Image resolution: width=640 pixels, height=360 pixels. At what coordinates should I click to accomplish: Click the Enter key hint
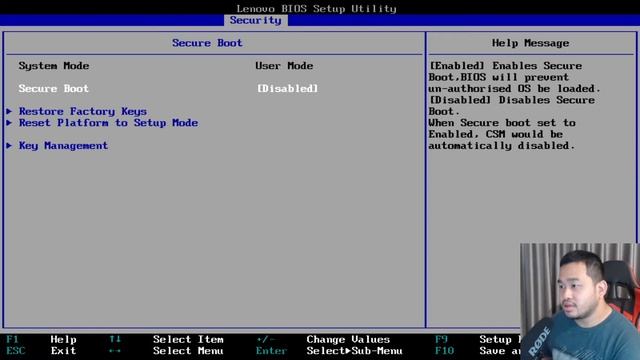coord(271,351)
